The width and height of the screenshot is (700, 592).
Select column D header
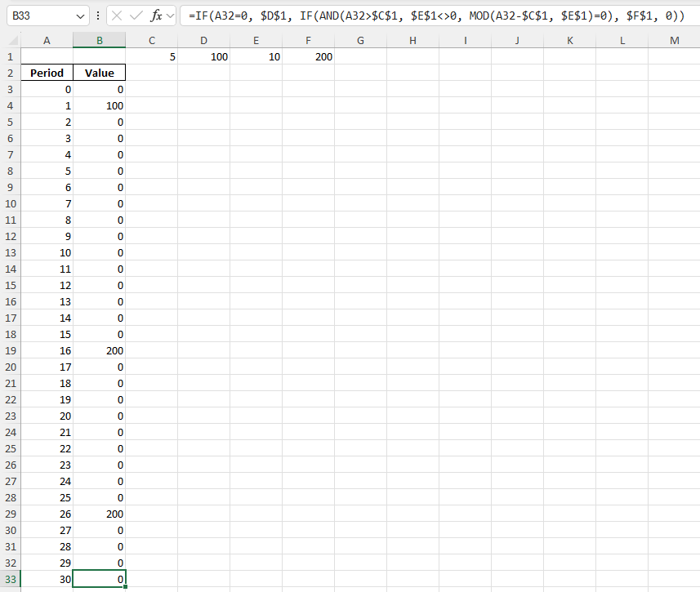pos(204,41)
